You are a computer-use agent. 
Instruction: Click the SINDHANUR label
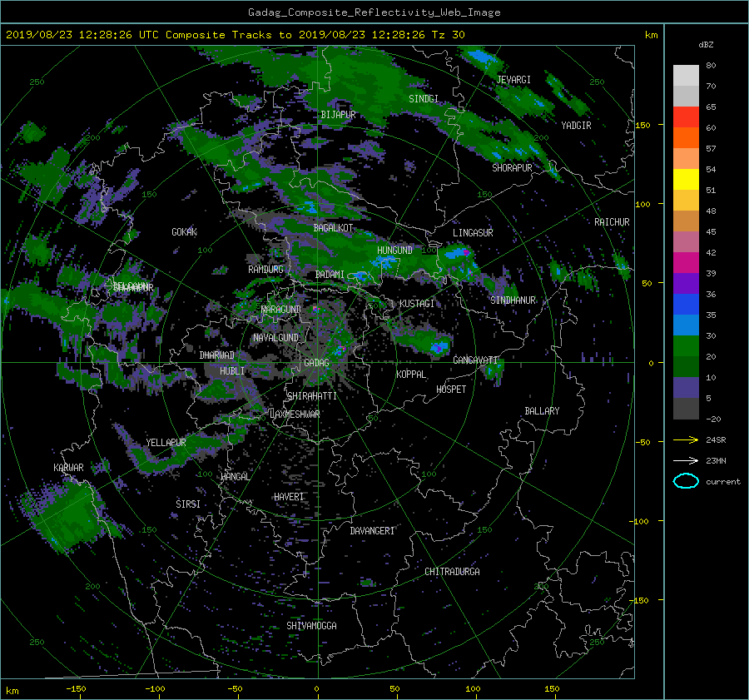[x=513, y=300]
